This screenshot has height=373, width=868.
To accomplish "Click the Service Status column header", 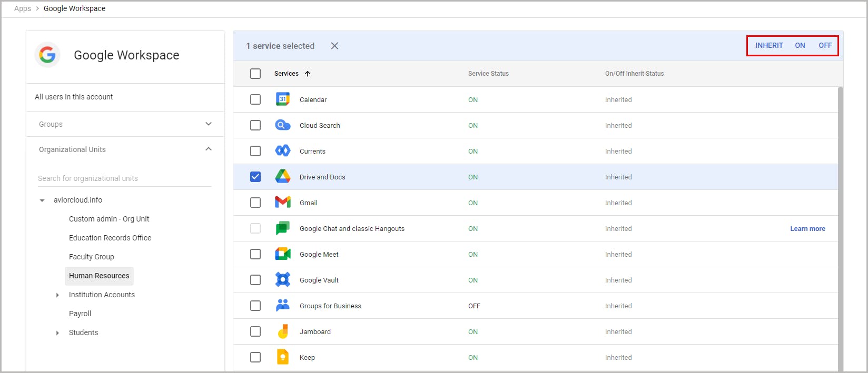I will point(488,74).
